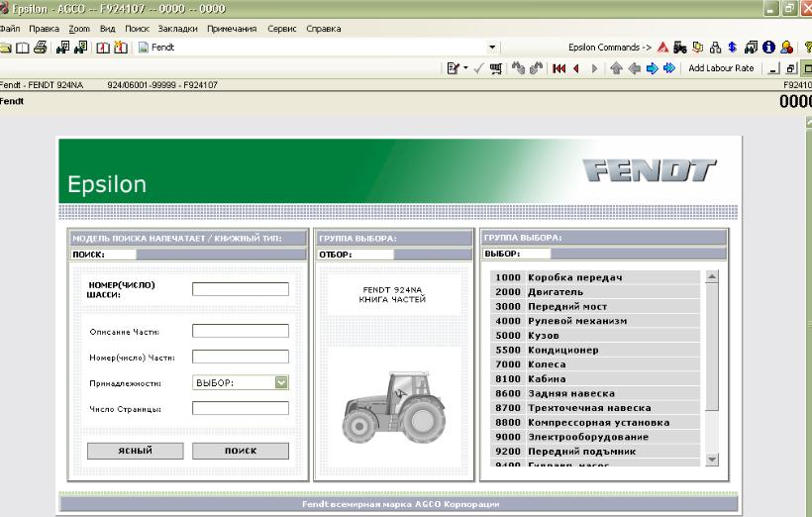This screenshot has width=812, height=517.
Task: Click the Номер(число) Части input field
Action: click(241, 357)
